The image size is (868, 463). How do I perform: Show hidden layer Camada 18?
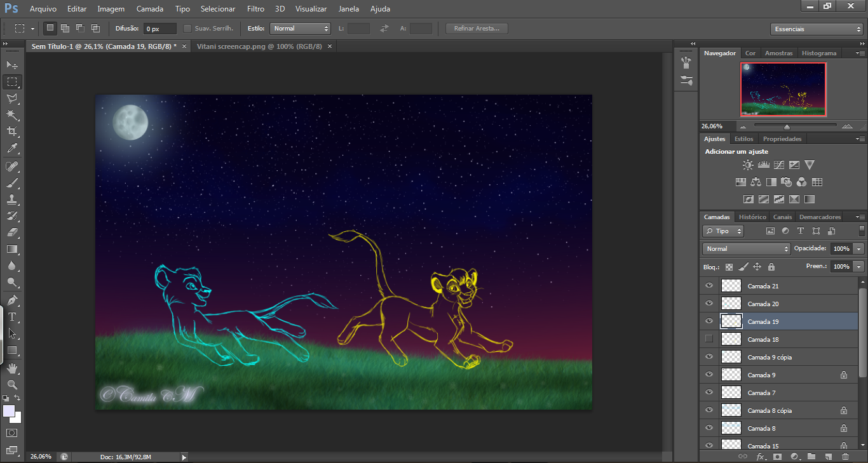(x=709, y=339)
